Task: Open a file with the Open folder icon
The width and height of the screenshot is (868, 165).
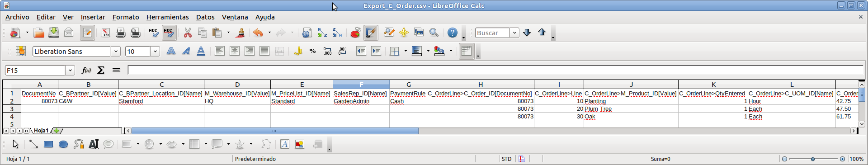Action: pyautogui.click(x=39, y=33)
